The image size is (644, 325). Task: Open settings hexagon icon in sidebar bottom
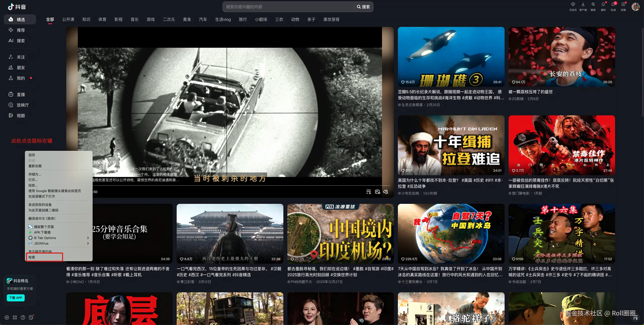point(7,317)
